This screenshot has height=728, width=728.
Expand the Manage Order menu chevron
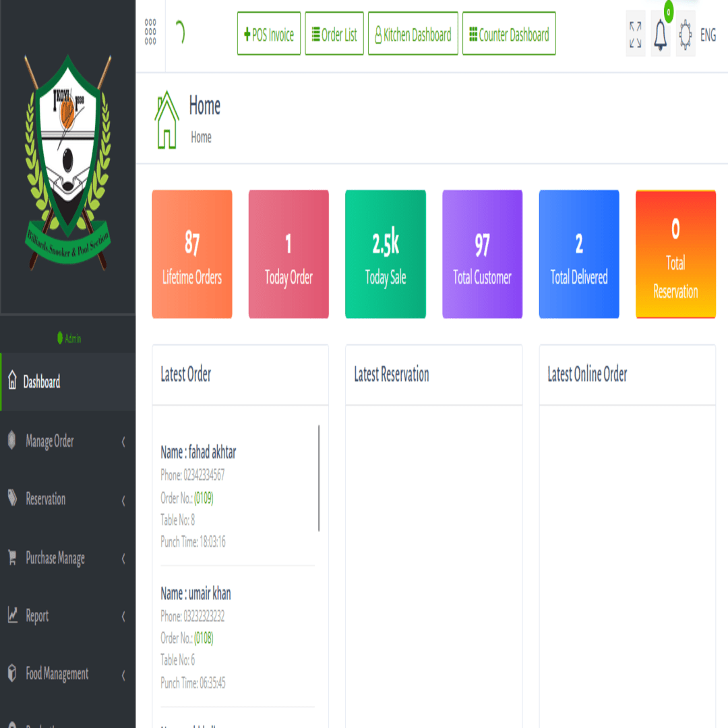point(123,442)
